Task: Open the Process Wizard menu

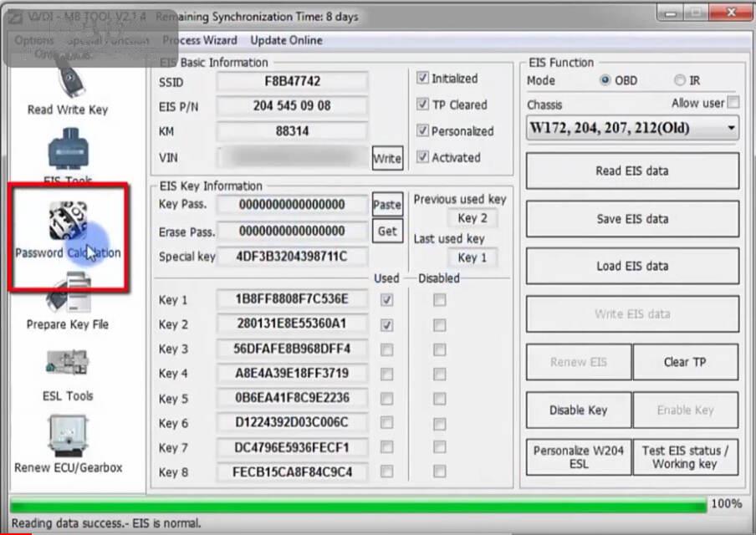Action: [x=200, y=40]
